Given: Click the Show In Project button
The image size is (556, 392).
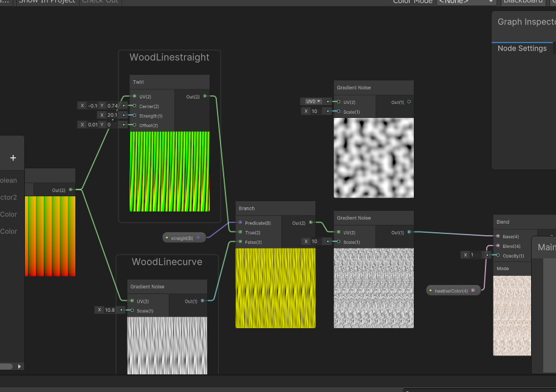Looking at the screenshot, I should 47,2.
